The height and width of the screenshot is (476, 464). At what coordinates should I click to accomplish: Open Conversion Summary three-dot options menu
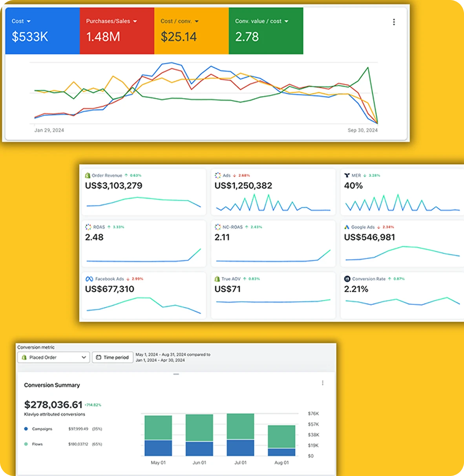(x=323, y=383)
